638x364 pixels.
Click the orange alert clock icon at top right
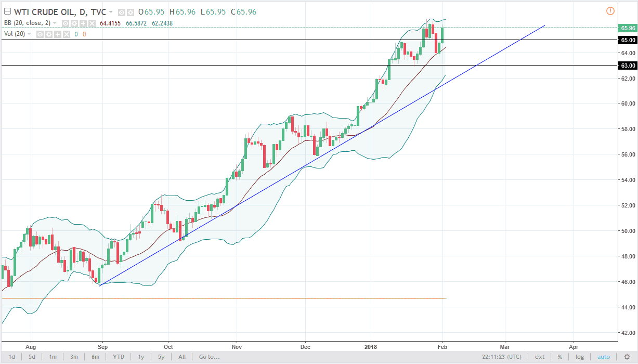pyautogui.click(x=610, y=11)
